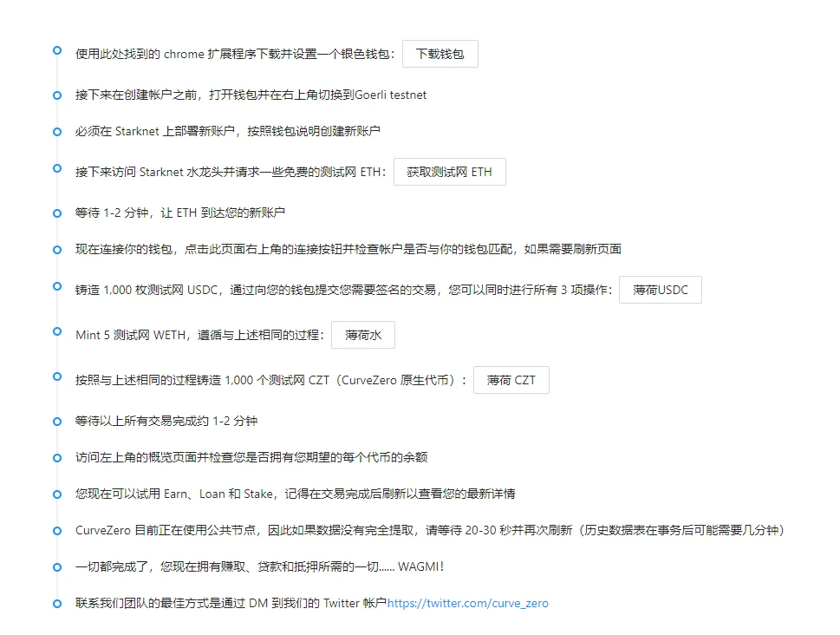The image size is (840, 635).
Task: Click the 获取测试网 ETH button
Action: click(x=449, y=172)
